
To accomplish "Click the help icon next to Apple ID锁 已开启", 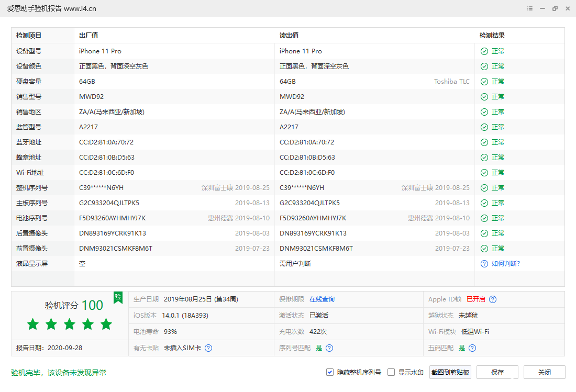I will tap(493, 299).
